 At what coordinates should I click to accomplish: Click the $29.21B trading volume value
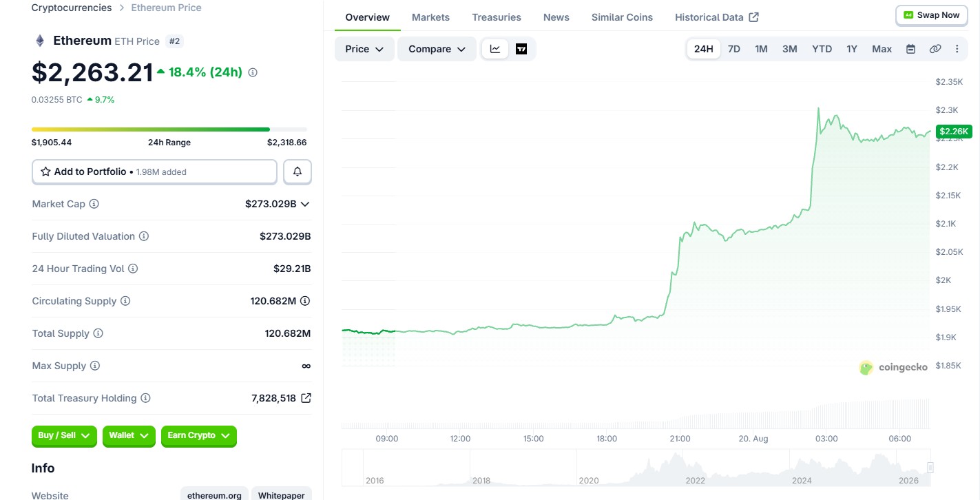pos(292,269)
